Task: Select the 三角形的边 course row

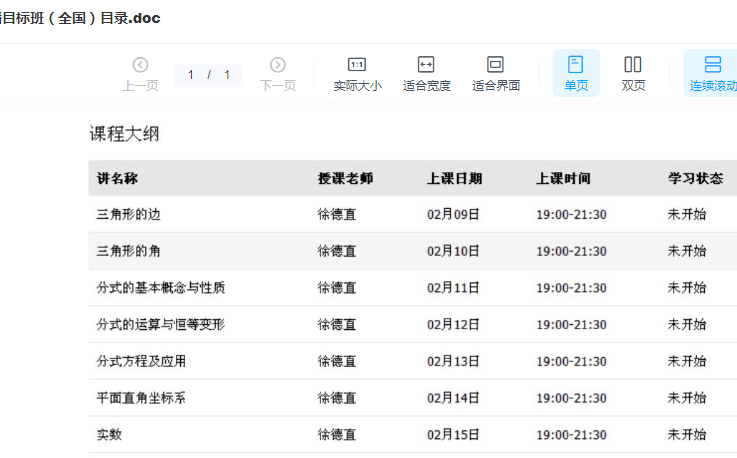Action: pos(128,214)
